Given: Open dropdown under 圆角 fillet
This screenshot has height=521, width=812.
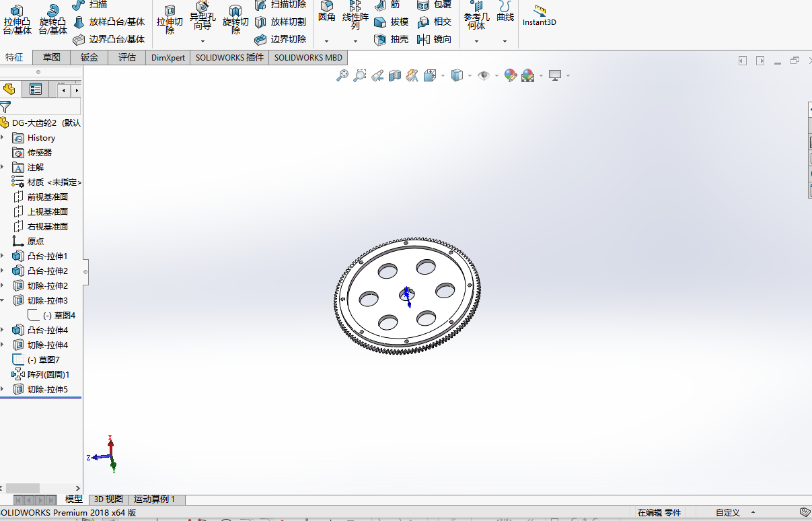Looking at the screenshot, I should tap(327, 41).
